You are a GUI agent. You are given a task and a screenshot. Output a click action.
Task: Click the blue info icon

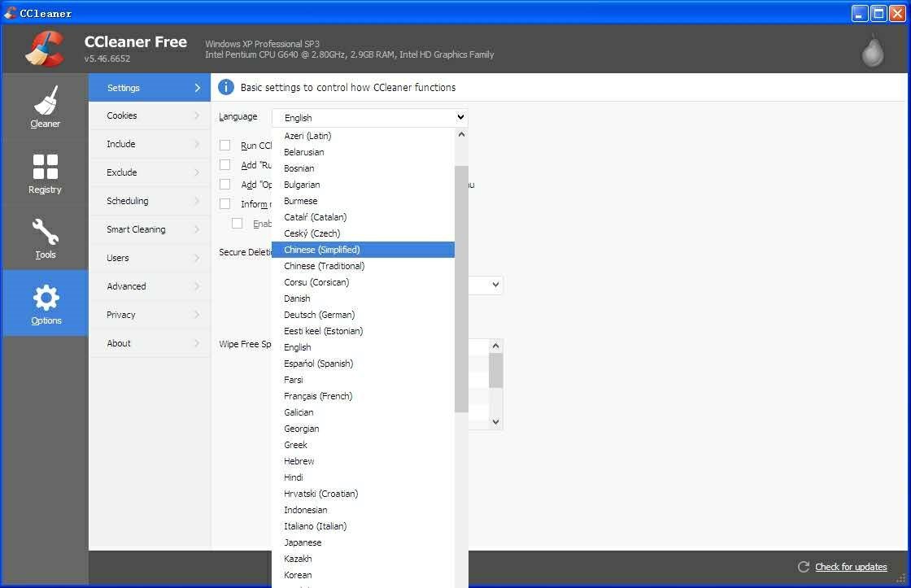pos(225,87)
